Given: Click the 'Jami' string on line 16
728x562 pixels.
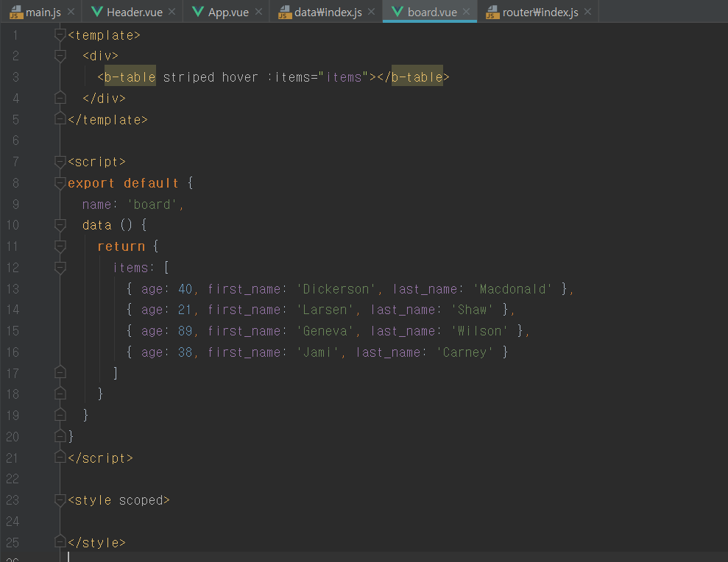Looking at the screenshot, I should pyautogui.click(x=317, y=352).
